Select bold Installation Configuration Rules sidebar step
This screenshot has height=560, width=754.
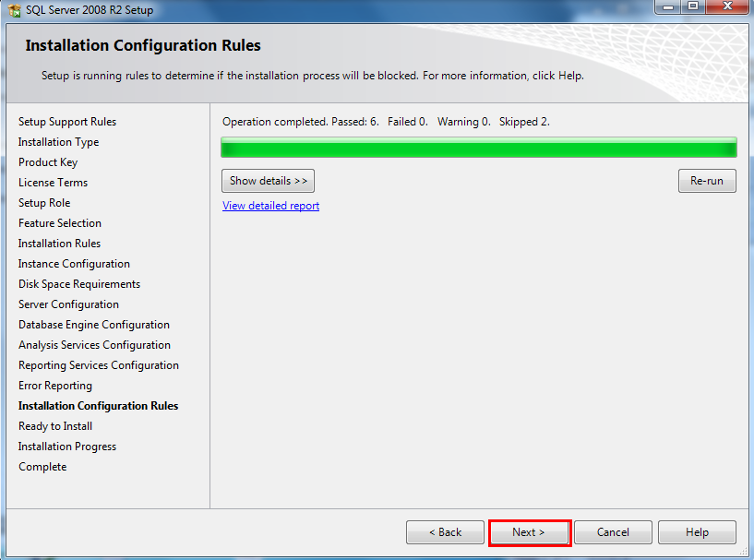(98, 406)
